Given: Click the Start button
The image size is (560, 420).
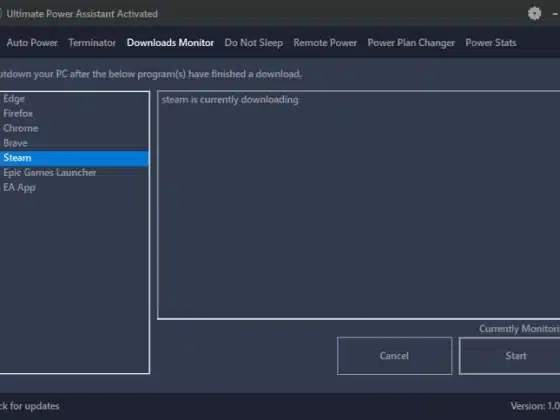Looking at the screenshot, I should pyautogui.click(x=510, y=356).
